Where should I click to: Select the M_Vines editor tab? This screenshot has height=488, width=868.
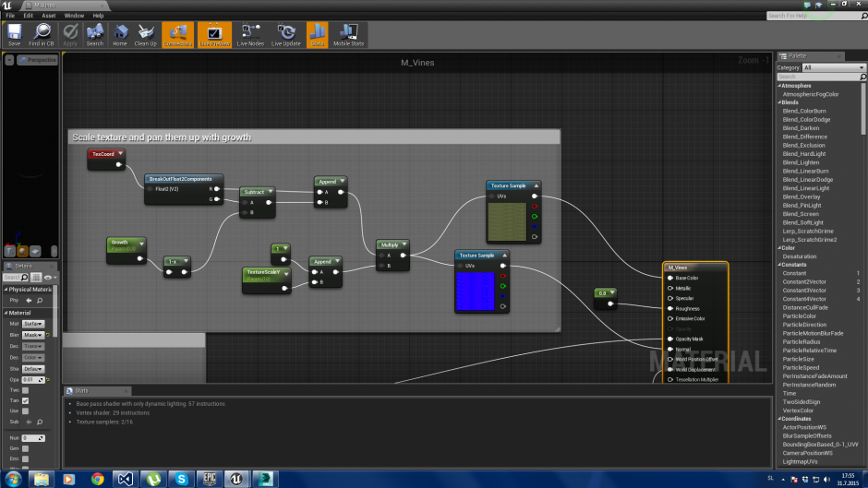click(64, 6)
